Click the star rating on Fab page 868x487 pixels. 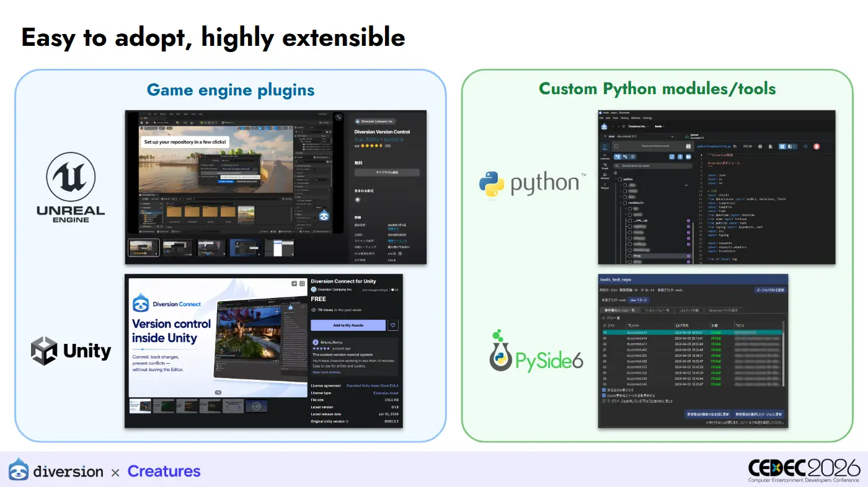[371, 146]
